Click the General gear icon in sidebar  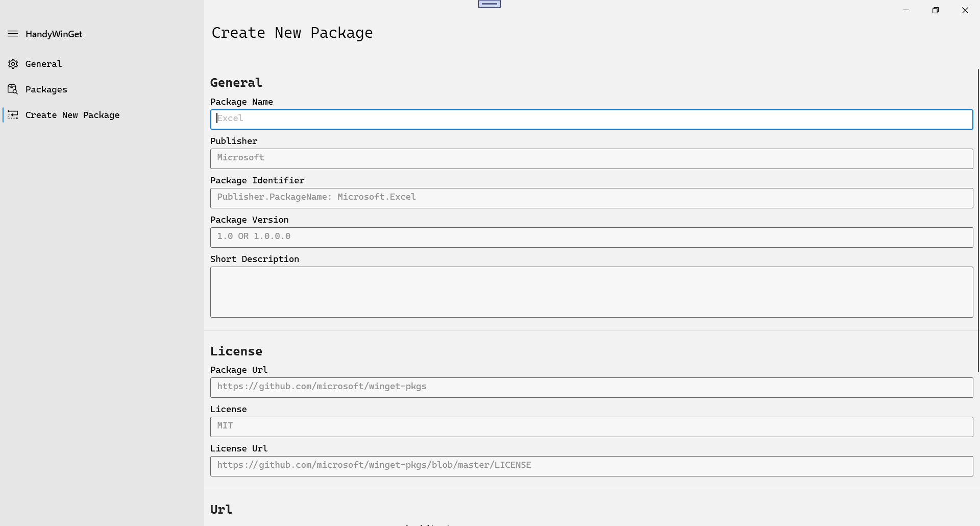[x=13, y=64]
